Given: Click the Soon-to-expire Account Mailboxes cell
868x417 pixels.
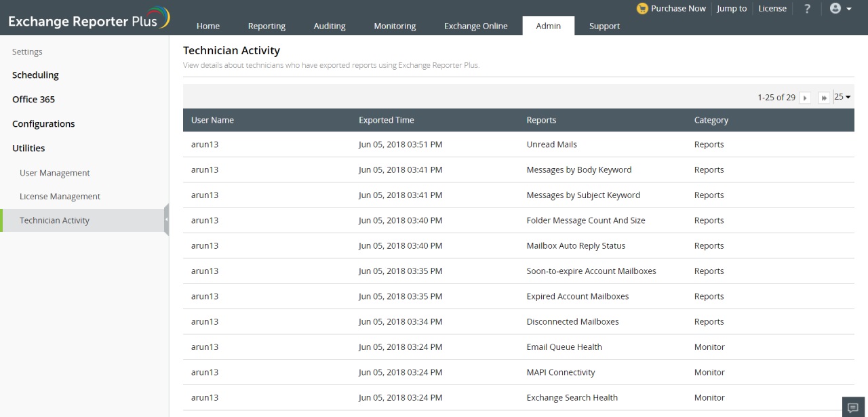Looking at the screenshot, I should (x=591, y=271).
